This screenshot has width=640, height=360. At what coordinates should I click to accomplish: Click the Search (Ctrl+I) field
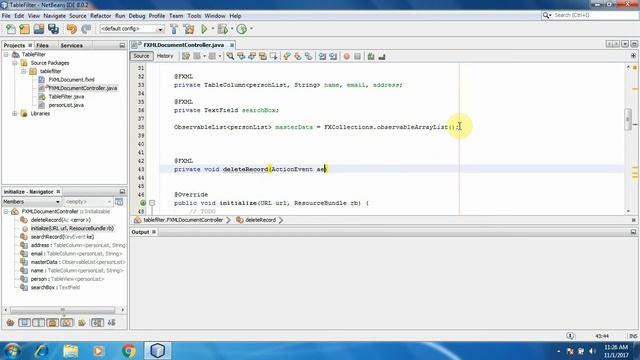tap(591, 15)
